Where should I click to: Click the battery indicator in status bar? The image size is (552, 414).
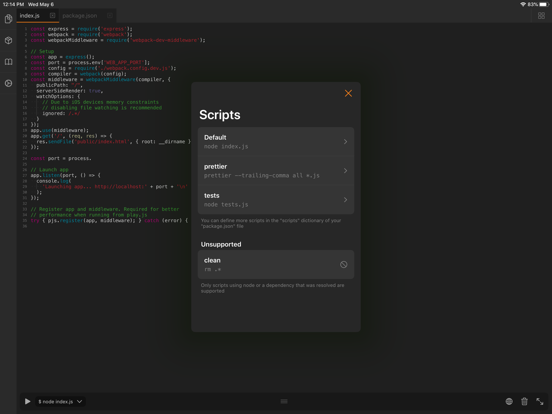coord(544,4)
